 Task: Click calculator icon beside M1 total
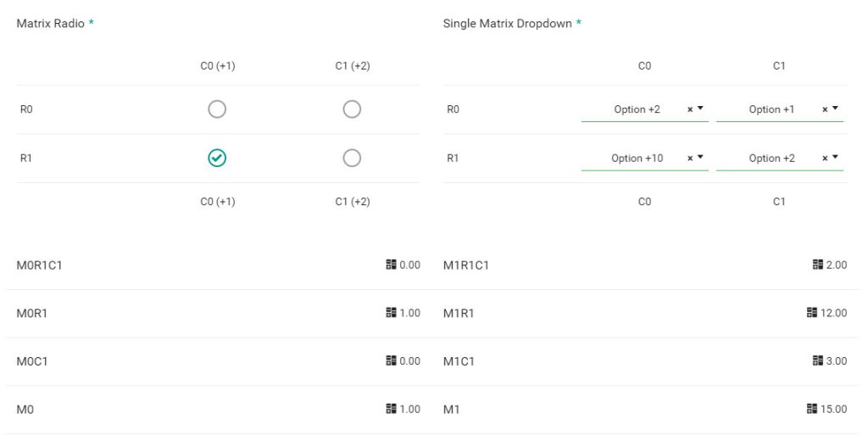pyautogui.click(x=812, y=409)
